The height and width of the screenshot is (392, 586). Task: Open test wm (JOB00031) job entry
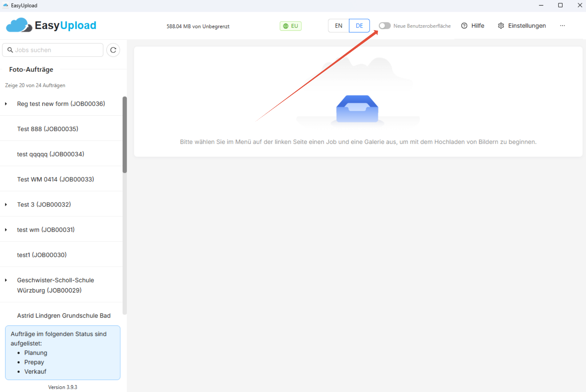pyautogui.click(x=46, y=230)
